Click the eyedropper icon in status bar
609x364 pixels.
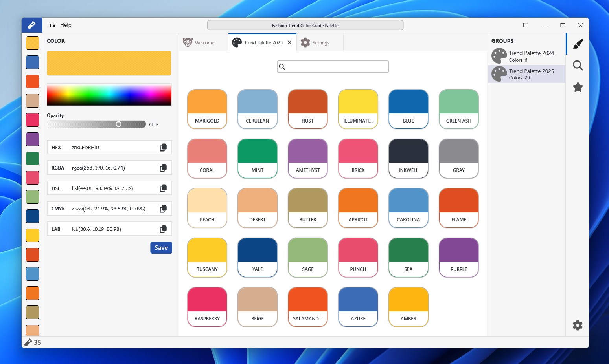pos(28,342)
